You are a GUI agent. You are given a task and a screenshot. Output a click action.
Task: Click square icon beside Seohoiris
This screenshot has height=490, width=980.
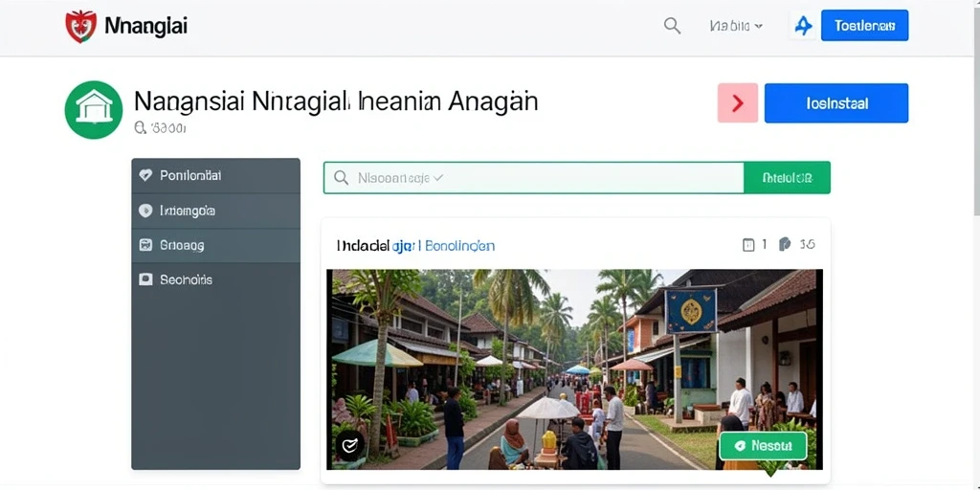[145, 279]
